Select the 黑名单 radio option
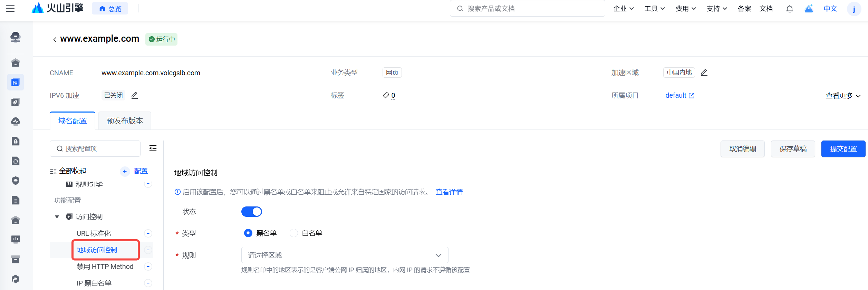The height and width of the screenshot is (290, 868). [x=248, y=233]
